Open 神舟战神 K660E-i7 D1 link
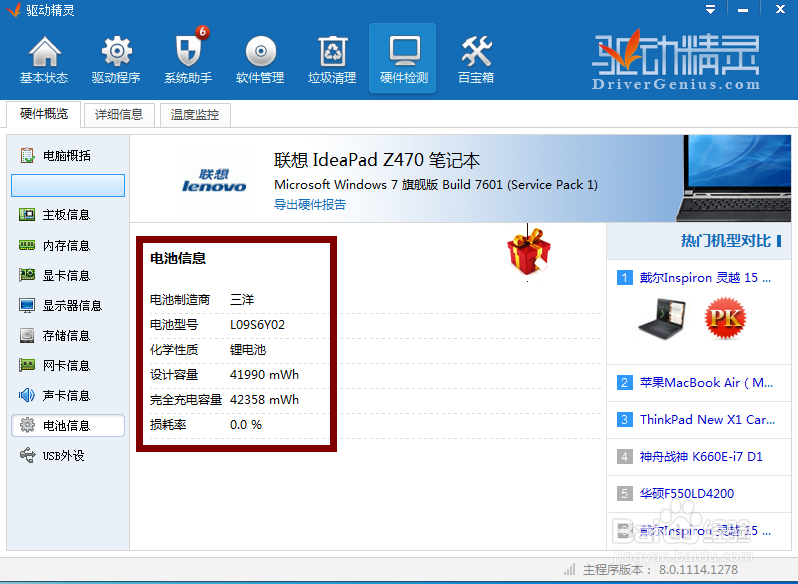798x584 pixels. [701, 457]
